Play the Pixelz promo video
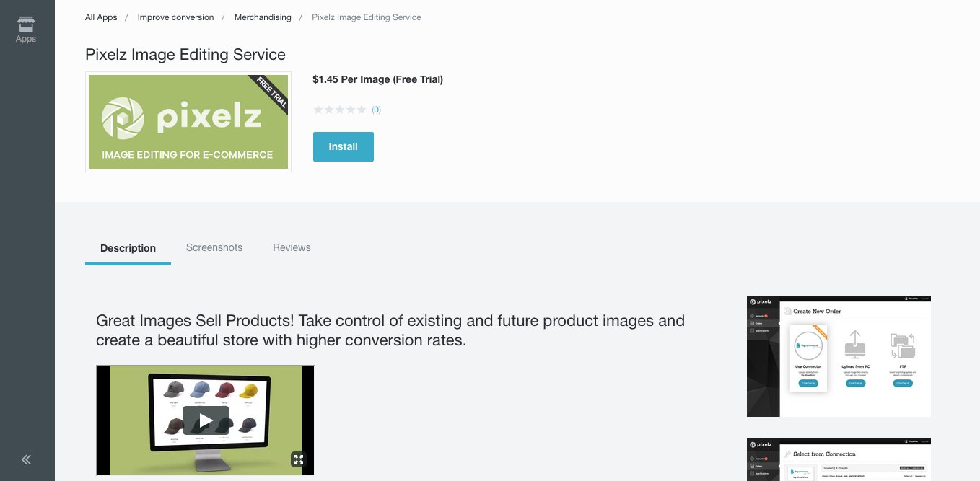The width and height of the screenshot is (980, 481). (x=206, y=420)
